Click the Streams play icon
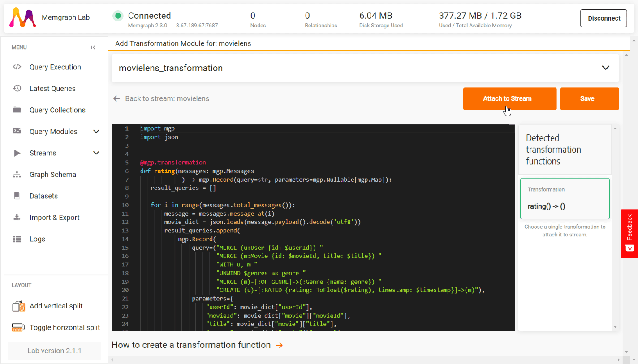638x364 pixels. [17, 153]
